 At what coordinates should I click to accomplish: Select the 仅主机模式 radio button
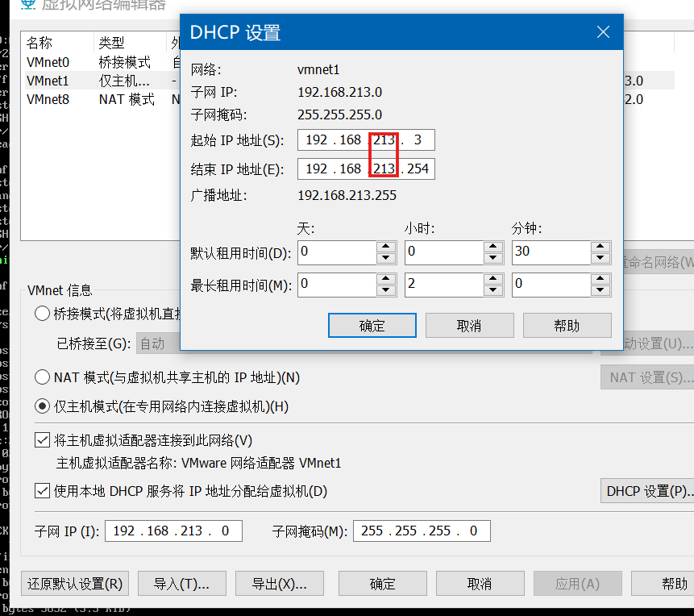point(42,406)
